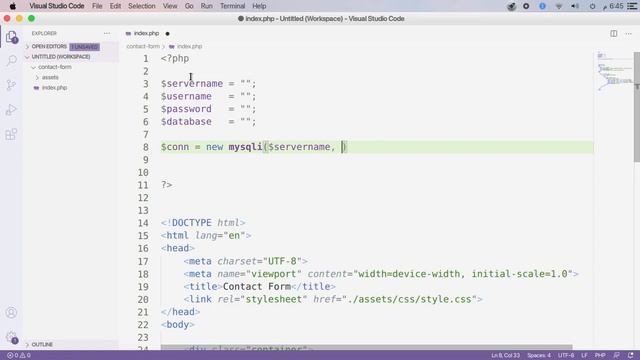The height and width of the screenshot is (360, 640).
Task: Click the Wi-Fi icon in menu bar
Action: coord(559,6)
